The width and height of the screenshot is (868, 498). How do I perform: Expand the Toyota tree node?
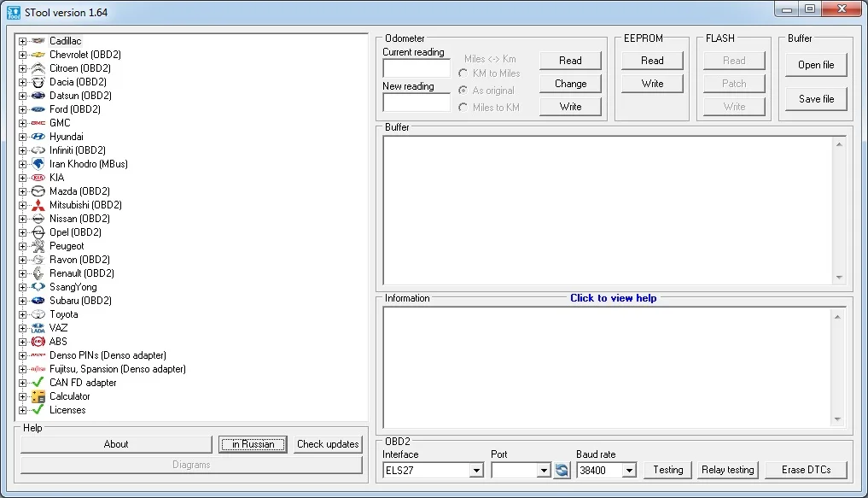click(x=22, y=314)
